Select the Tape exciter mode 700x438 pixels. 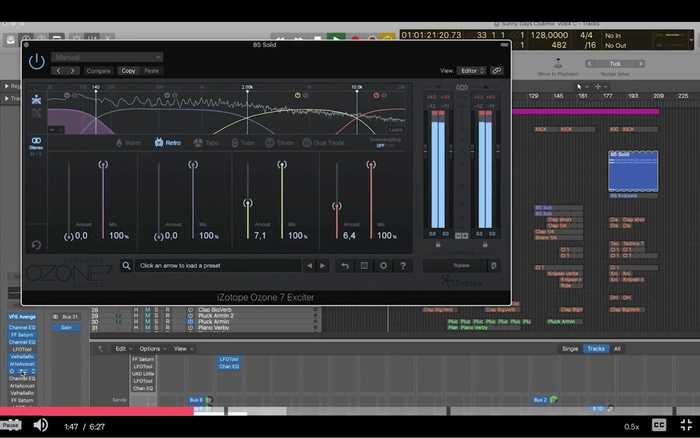coord(206,143)
